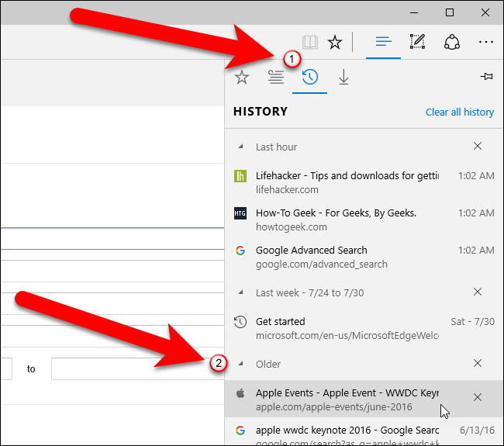The height and width of the screenshot is (446, 504).
Task: Toggle the Hub button in toolbar
Action: [x=383, y=42]
